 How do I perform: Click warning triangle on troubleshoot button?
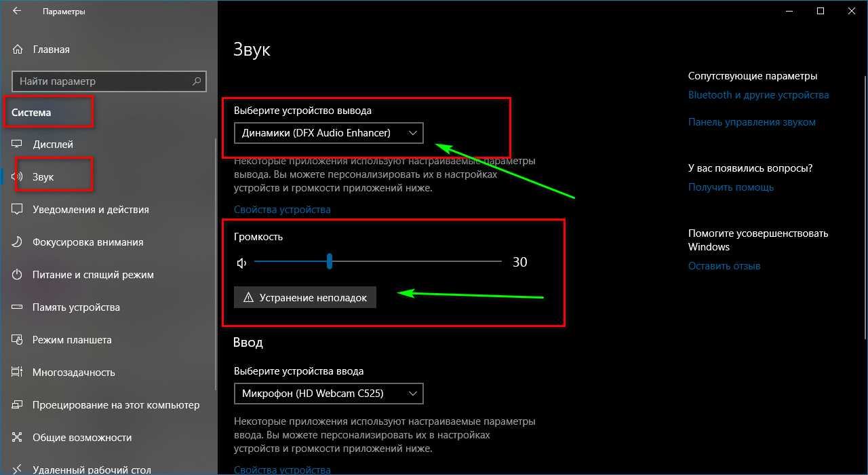[x=248, y=297]
